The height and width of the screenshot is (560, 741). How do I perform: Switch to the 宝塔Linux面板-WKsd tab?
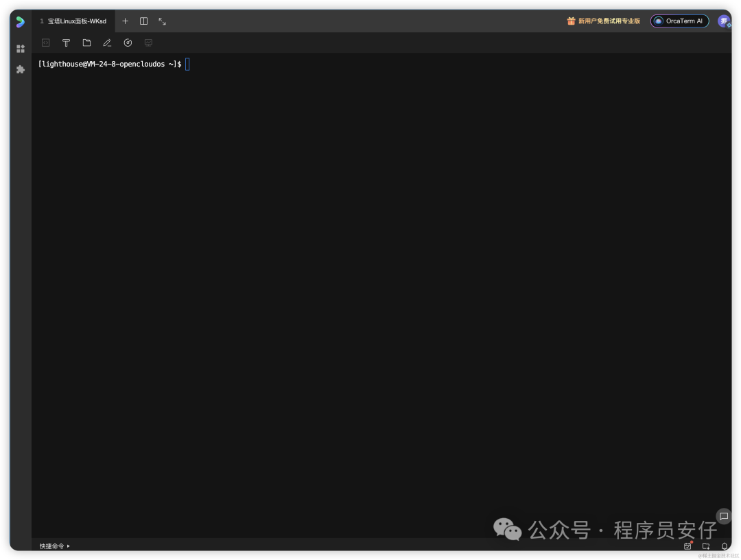73,21
